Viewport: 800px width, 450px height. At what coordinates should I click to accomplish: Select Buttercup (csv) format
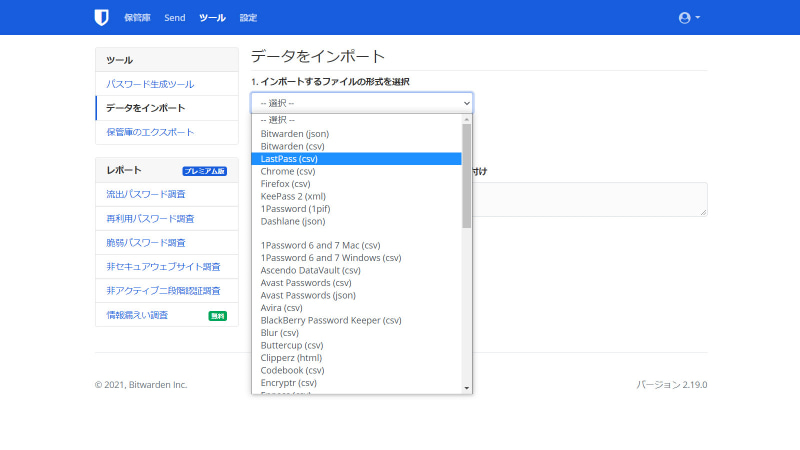click(356, 345)
